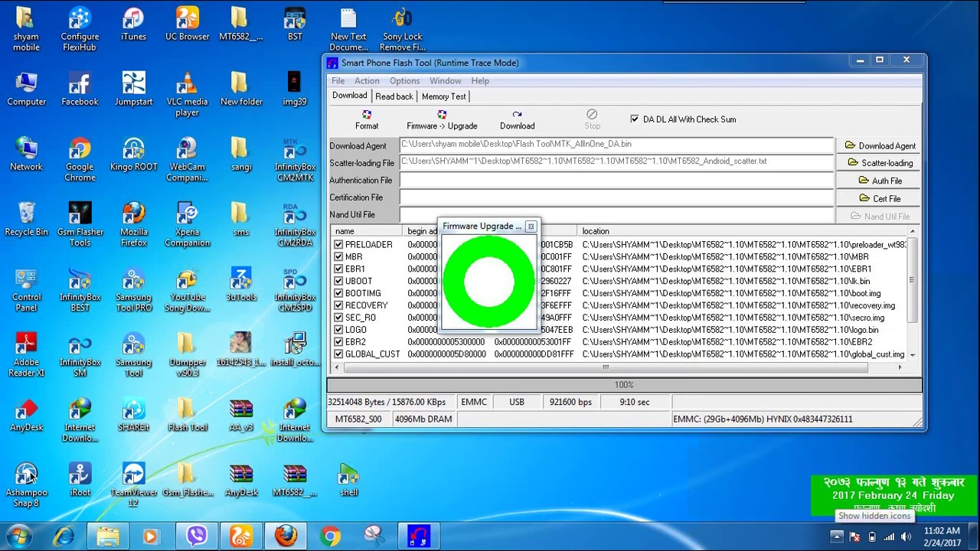The image size is (980, 551).
Task: Click the Firmware -> Upgrade toolbar icon
Action: (x=442, y=119)
